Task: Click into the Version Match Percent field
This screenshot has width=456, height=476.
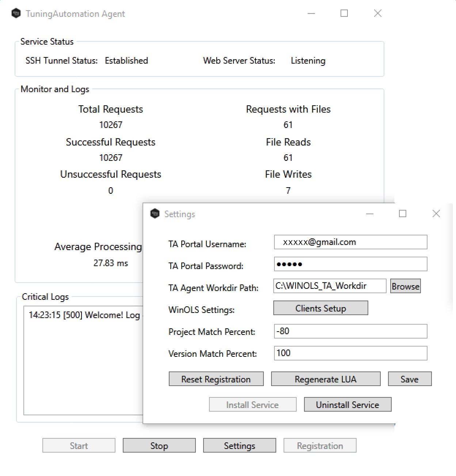Action: tap(350, 353)
